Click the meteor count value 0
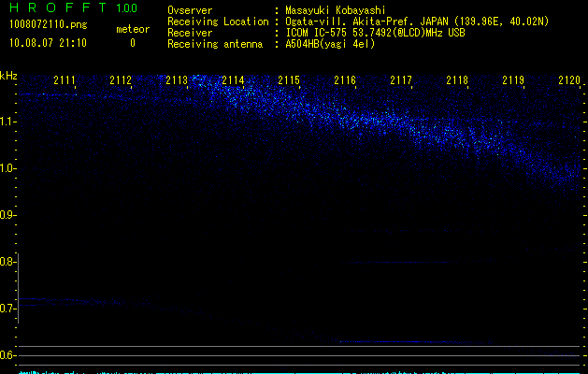 point(133,43)
